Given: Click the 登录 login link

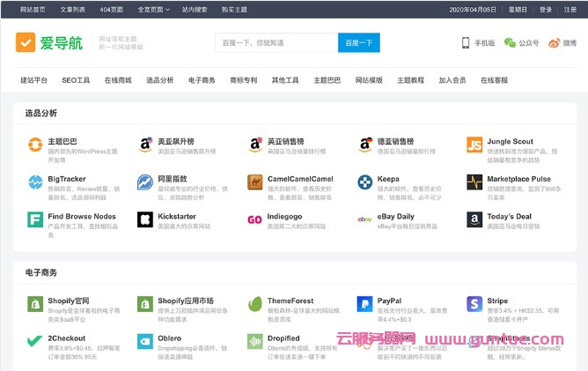Looking at the screenshot, I should [x=546, y=10].
